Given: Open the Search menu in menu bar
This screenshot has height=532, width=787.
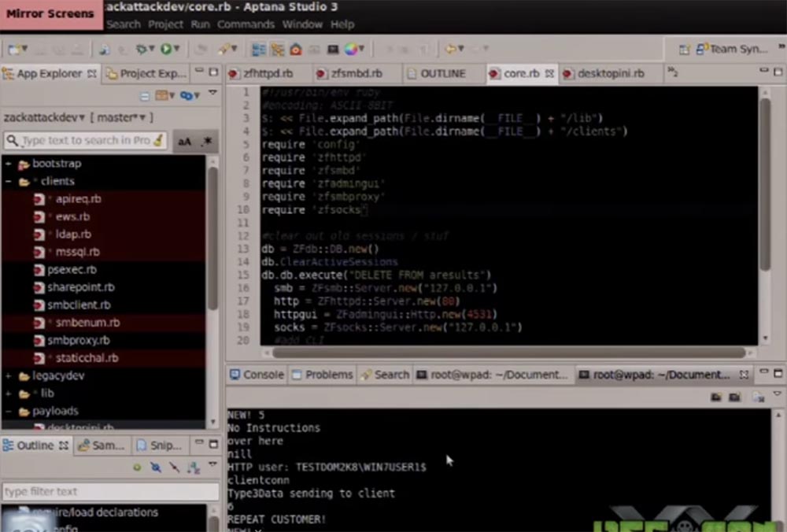Looking at the screenshot, I should click(x=124, y=24).
